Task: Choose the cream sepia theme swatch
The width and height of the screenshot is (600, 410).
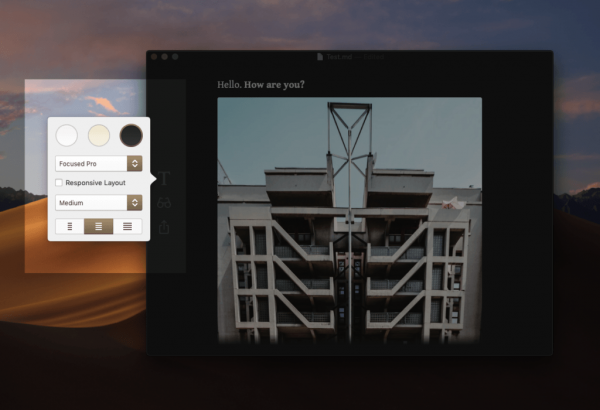Action: [99, 135]
